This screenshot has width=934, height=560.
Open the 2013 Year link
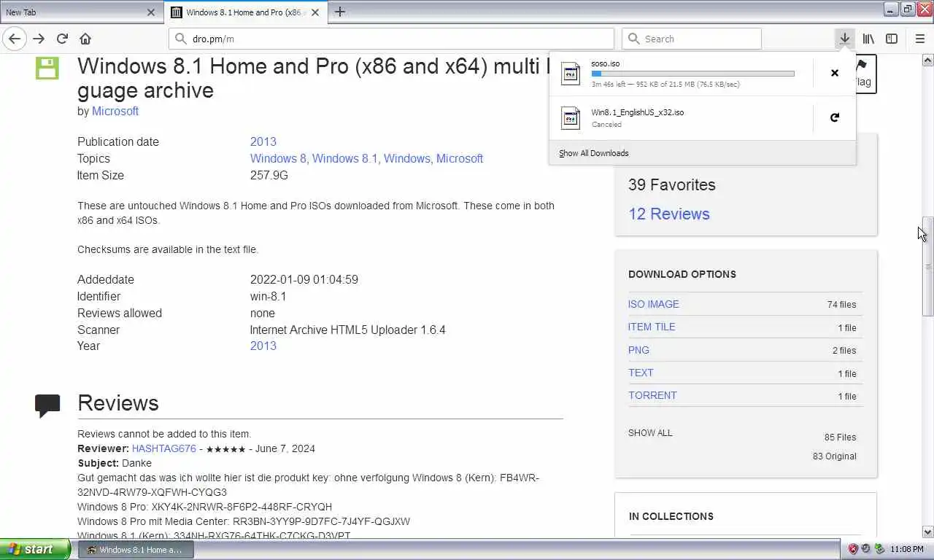coord(263,346)
